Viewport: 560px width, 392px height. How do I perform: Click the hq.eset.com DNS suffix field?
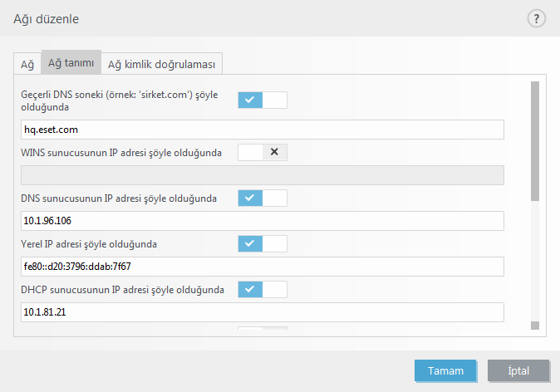click(262, 130)
